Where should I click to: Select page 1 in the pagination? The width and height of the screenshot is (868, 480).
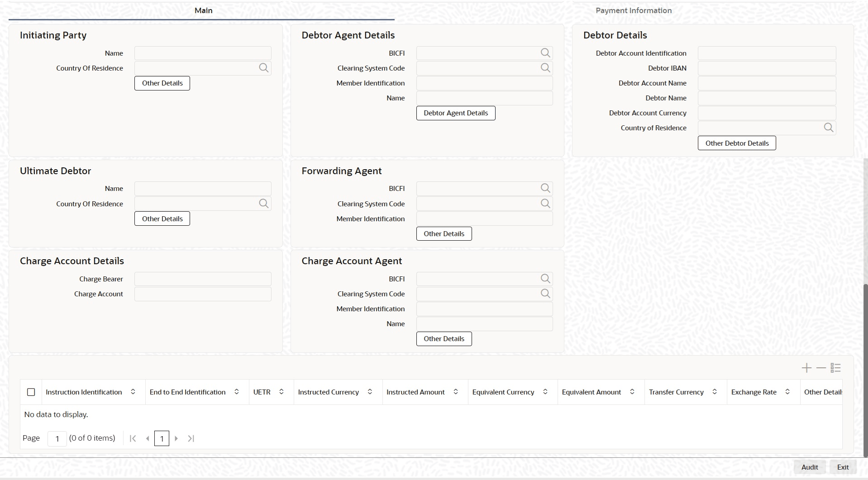(162, 438)
